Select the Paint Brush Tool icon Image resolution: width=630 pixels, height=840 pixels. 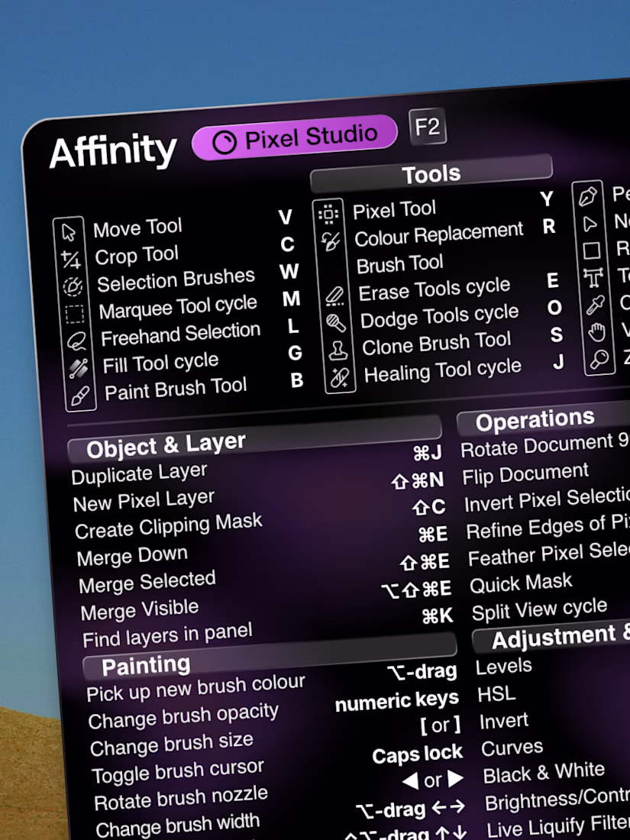coord(80,396)
